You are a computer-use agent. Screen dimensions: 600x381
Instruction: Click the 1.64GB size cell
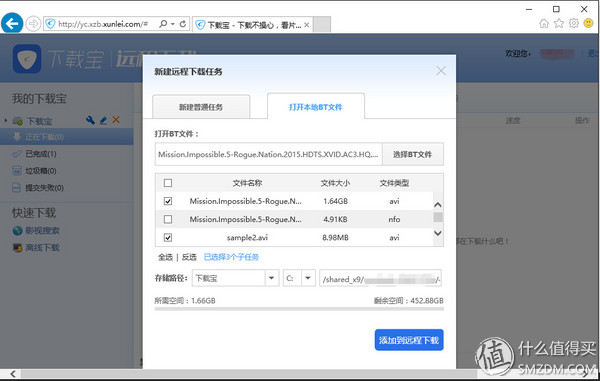335,201
